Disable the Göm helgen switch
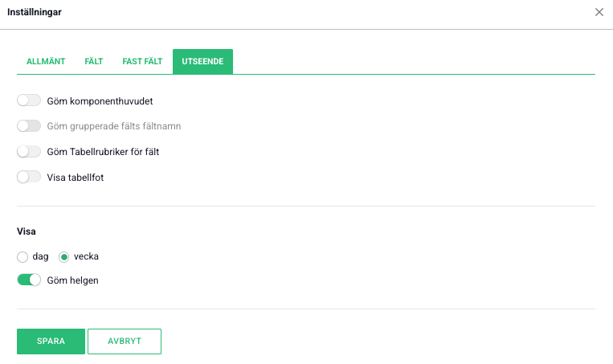The image size is (613, 364). [29, 280]
